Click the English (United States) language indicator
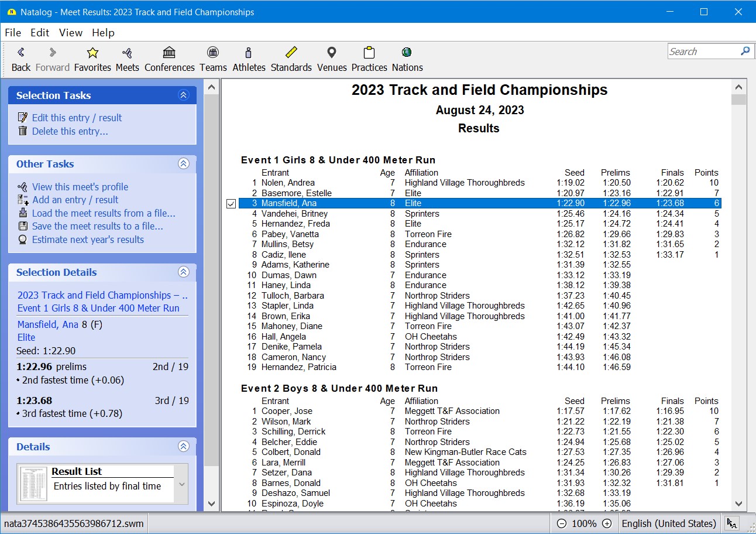 (x=668, y=523)
